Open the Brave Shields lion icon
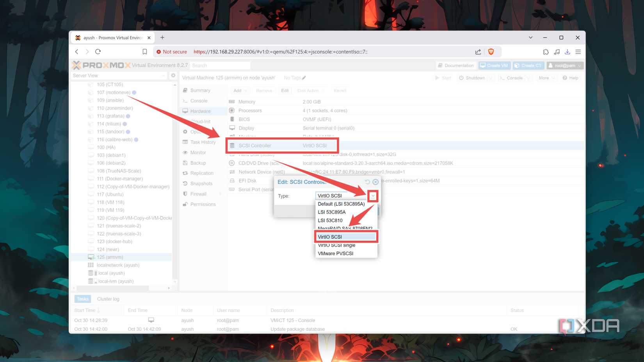The image size is (644, 362). point(491,51)
